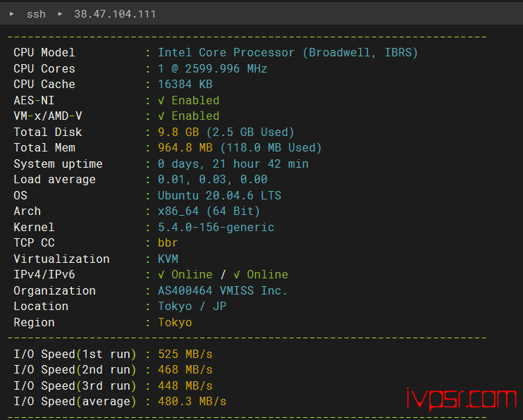Click the arrow before the IP address
Screen dimensions: 523x420
(x=60, y=14)
